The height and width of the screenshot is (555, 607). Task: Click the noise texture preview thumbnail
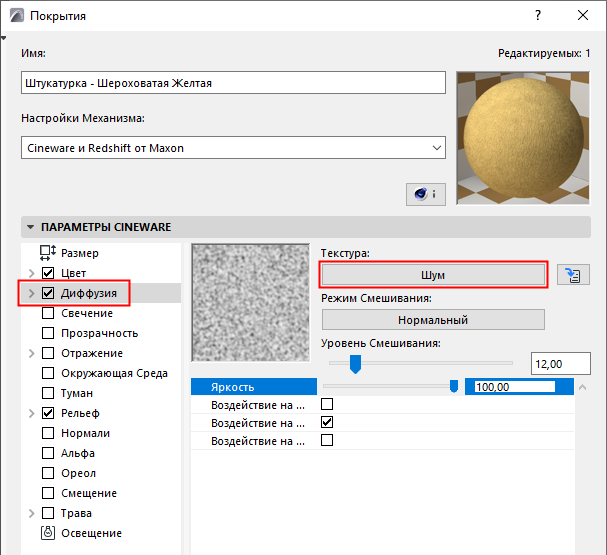coord(250,305)
